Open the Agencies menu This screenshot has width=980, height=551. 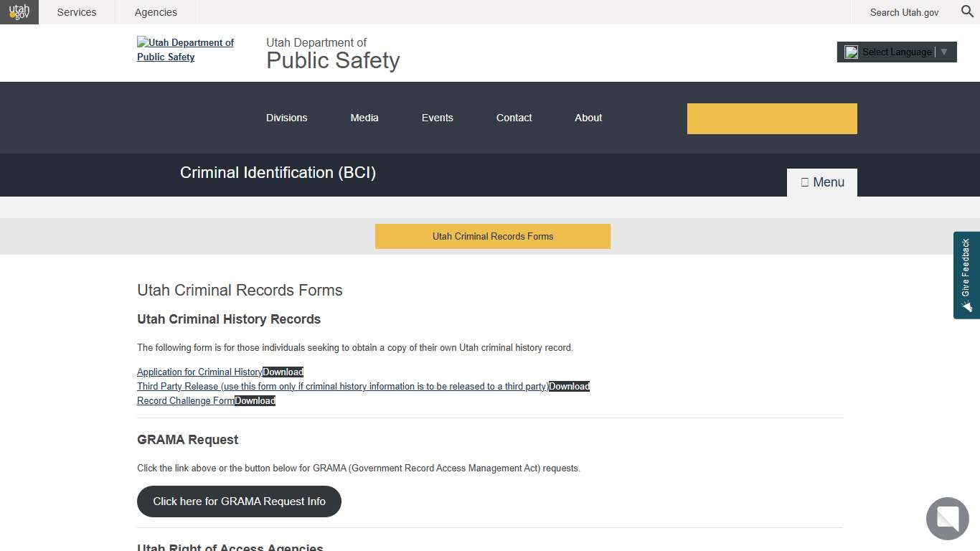pyautogui.click(x=155, y=11)
